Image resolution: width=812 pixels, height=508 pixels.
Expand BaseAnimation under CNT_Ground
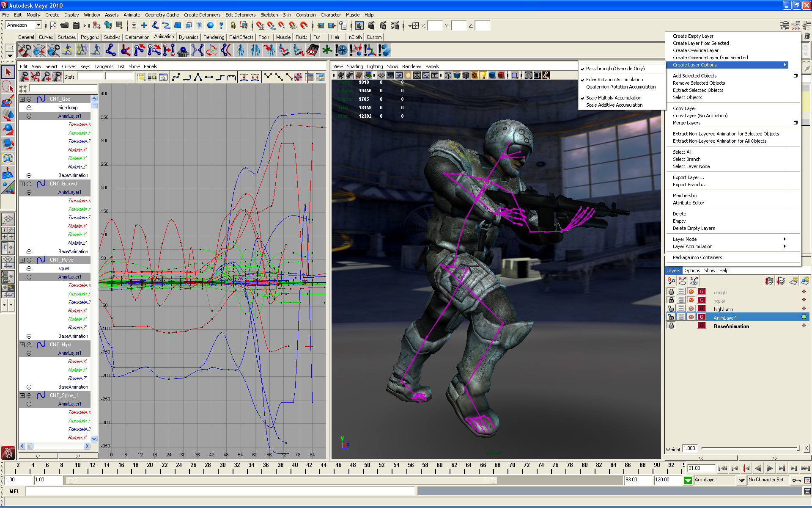point(29,251)
